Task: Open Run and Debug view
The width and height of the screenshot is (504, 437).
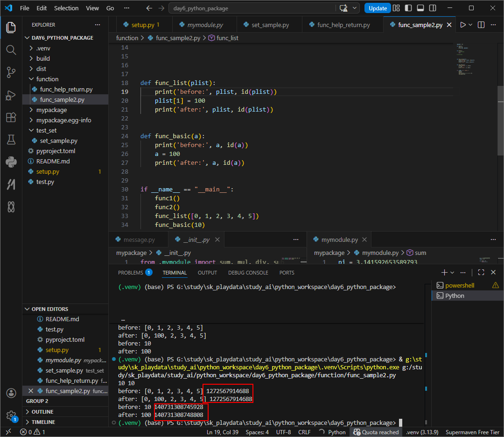Action: pos(11,95)
